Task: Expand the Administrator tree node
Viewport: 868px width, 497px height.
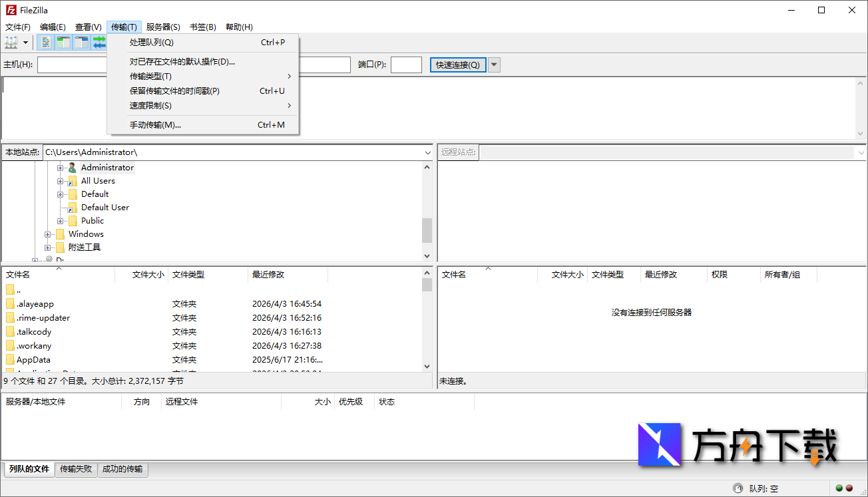Action: pos(61,167)
